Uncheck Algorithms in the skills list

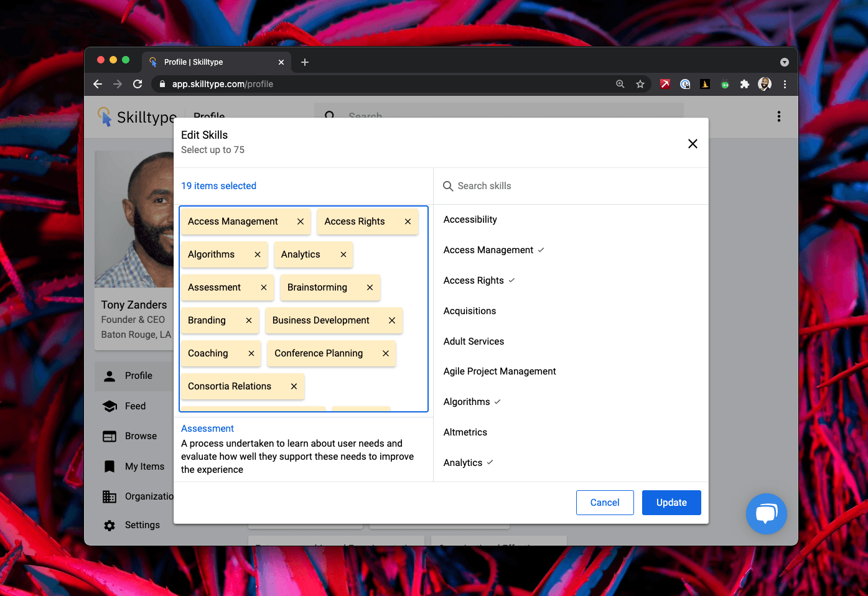[467, 402]
